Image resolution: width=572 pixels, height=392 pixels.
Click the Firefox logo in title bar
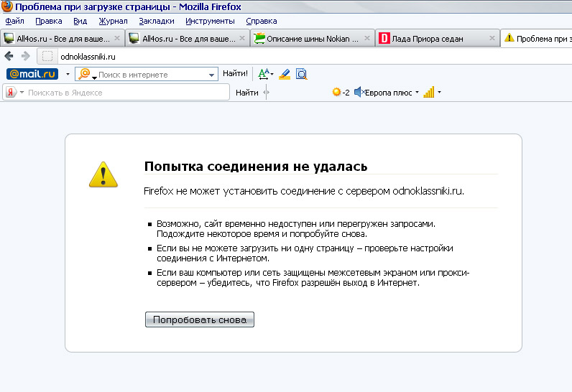7,6
